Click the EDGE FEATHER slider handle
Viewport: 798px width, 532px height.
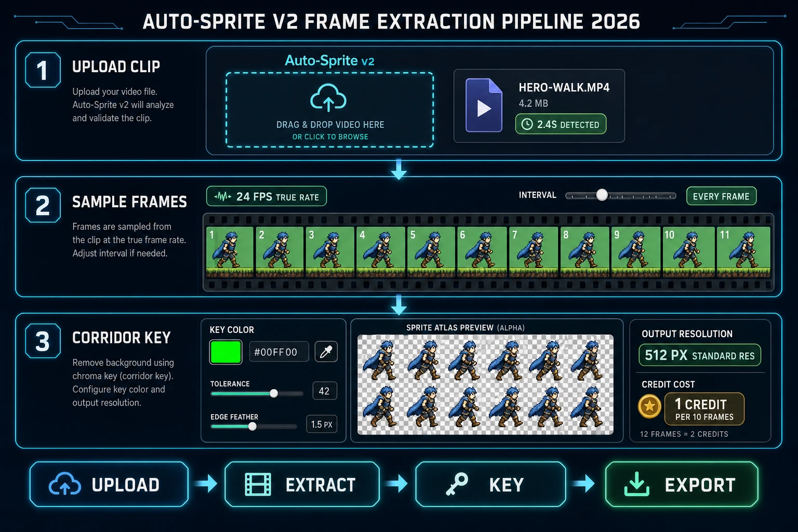252,427
